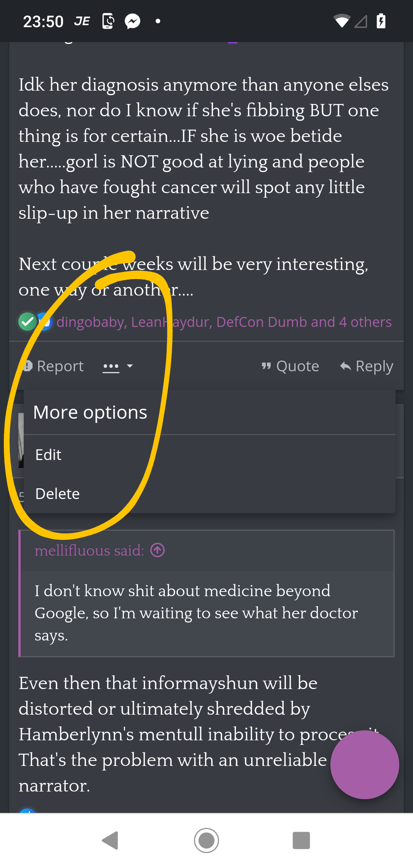The height and width of the screenshot is (868, 413).
Task: Tap the user avatar thumbnail behind the menu
Action: click(x=21, y=441)
